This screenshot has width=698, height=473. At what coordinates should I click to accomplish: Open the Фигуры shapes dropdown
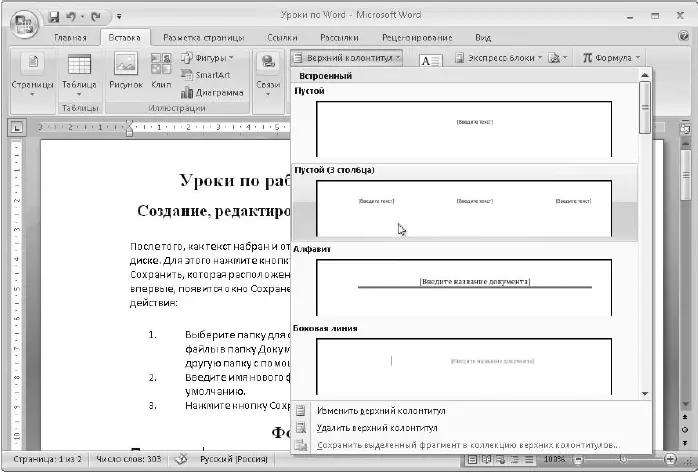pyautogui.click(x=207, y=58)
